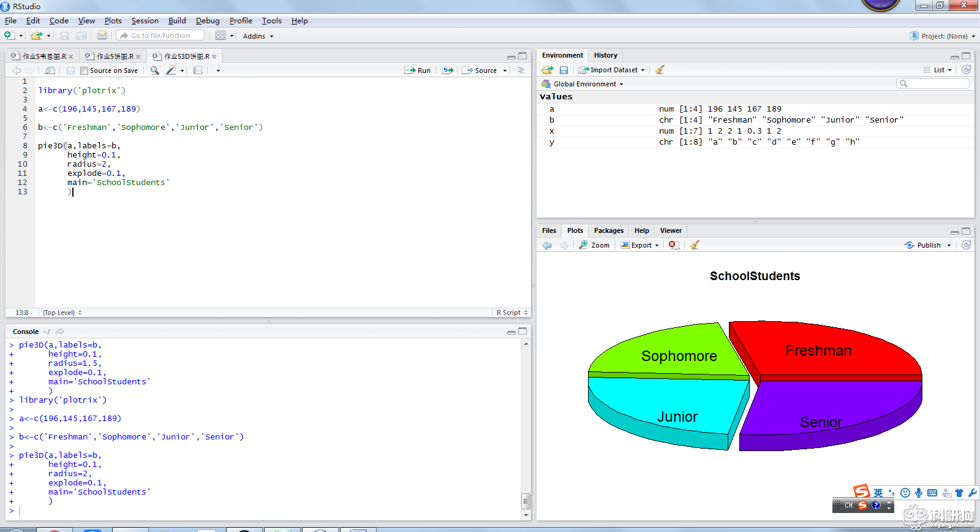Maximize the Console pane
The width and height of the screenshot is (980, 532).
[x=522, y=332]
